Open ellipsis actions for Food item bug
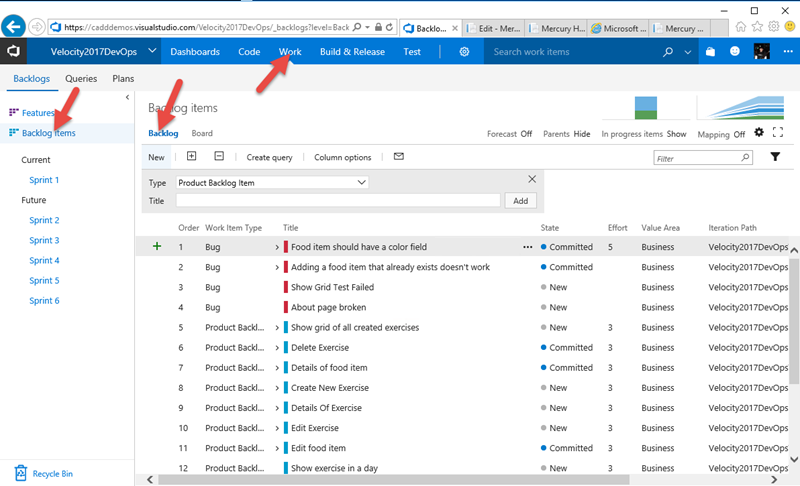 (528, 247)
